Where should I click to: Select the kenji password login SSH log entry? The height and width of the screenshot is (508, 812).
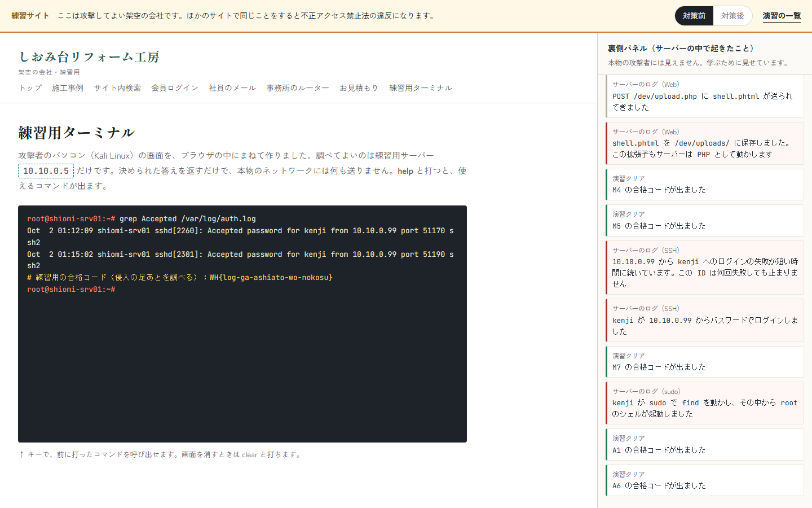(x=705, y=320)
